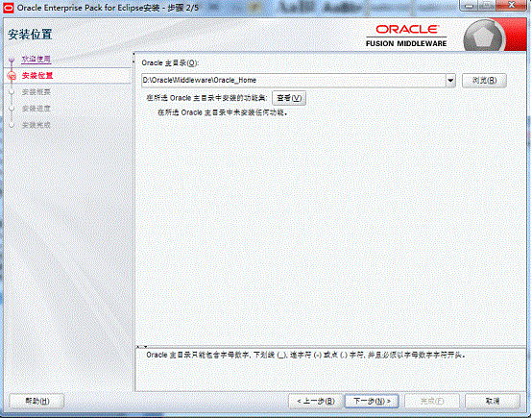The height and width of the screenshot is (418, 532).
Task: Click the 安装完成 step circle icon
Action: pos(12,125)
